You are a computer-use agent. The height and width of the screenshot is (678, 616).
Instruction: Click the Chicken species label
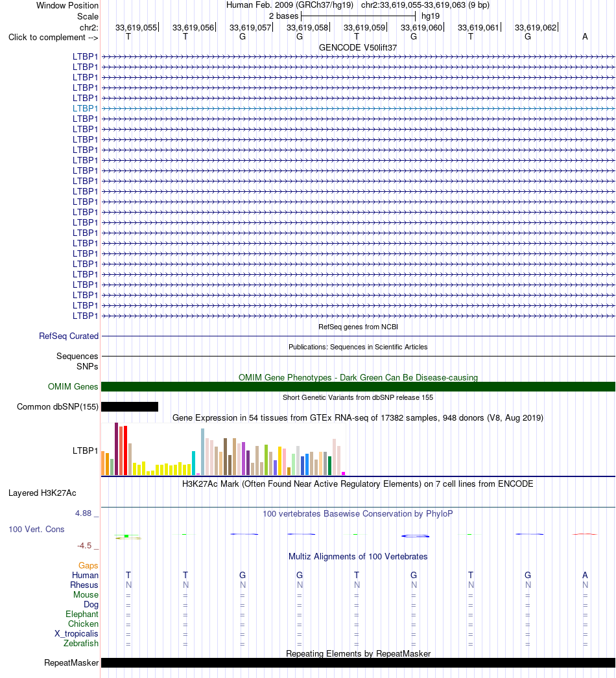[83, 624]
